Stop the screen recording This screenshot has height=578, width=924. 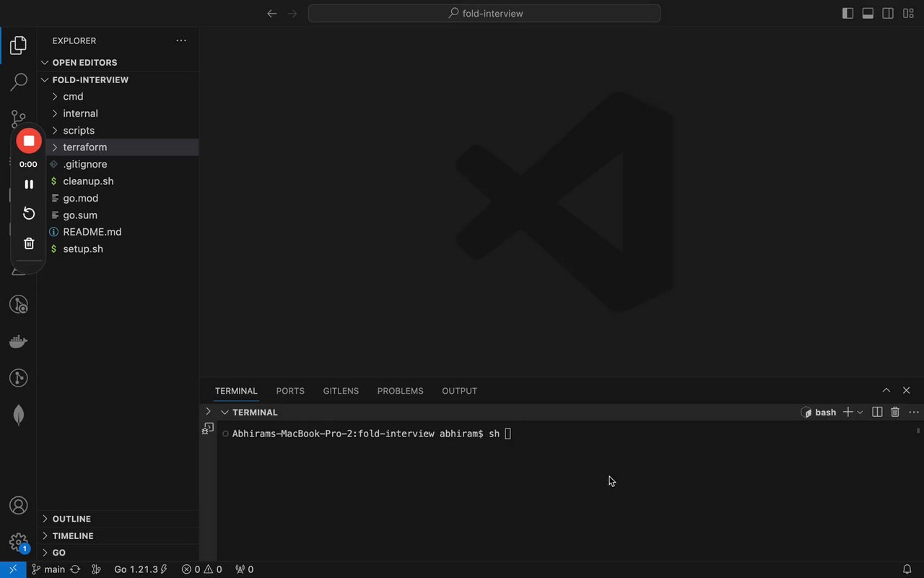point(29,141)
